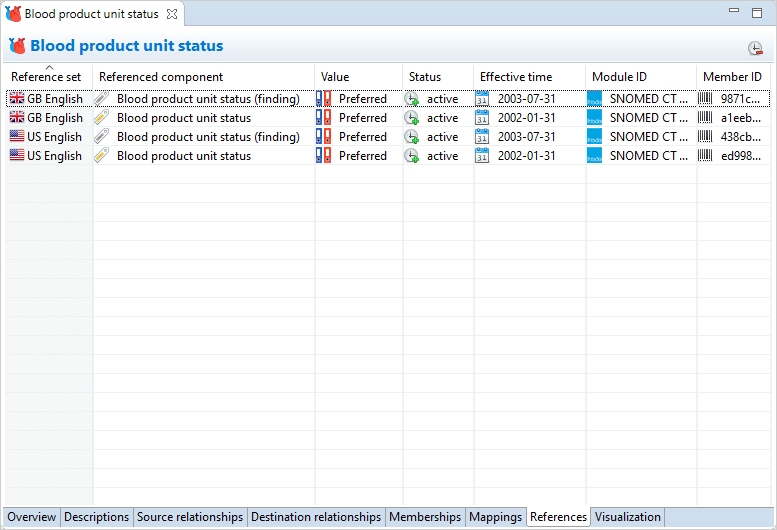The width and height of the screenshot is (777, 530).
Task: Click the calendar icon beside 2003-07-31 in first row
Action: pos(482,99)
